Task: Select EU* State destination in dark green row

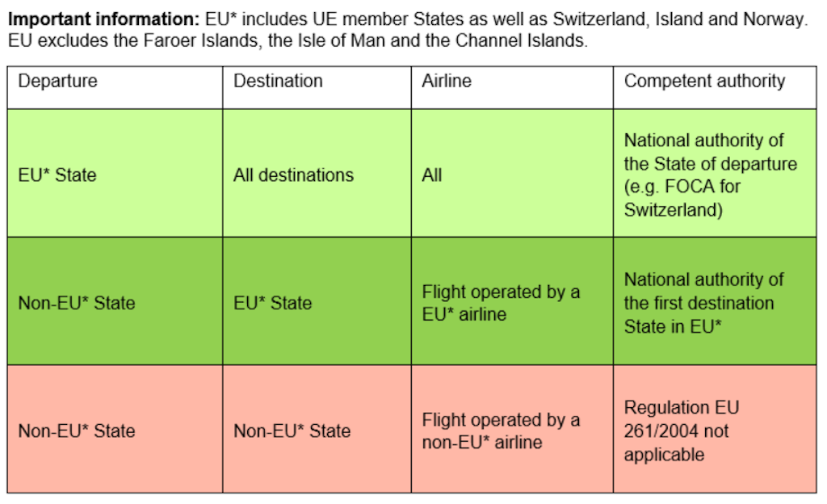Action: tap(272, 303)
